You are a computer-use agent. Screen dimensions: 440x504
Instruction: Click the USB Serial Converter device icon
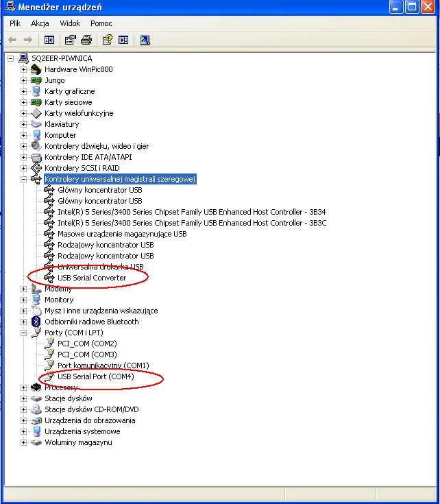[x=49, y=278]
